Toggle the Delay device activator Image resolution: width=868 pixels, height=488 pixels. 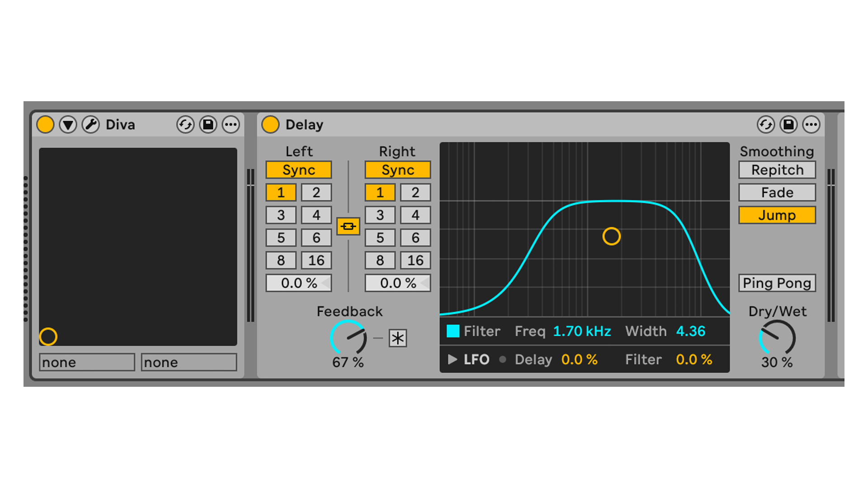coord(270,124)
